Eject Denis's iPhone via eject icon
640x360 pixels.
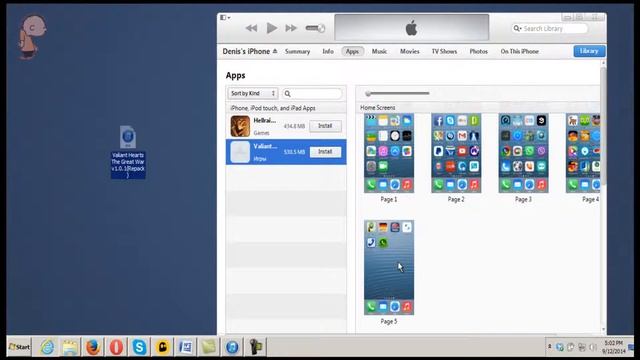[275, 51]
